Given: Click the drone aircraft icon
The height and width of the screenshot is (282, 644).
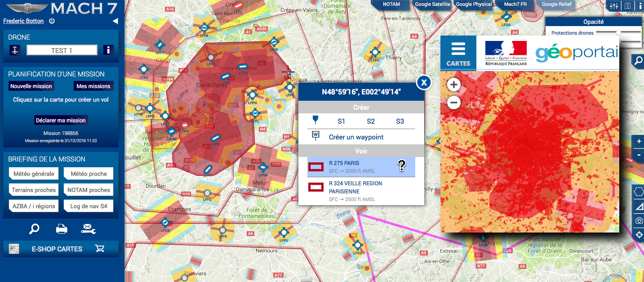Looking at the screenshot, I should pos(15,50).
